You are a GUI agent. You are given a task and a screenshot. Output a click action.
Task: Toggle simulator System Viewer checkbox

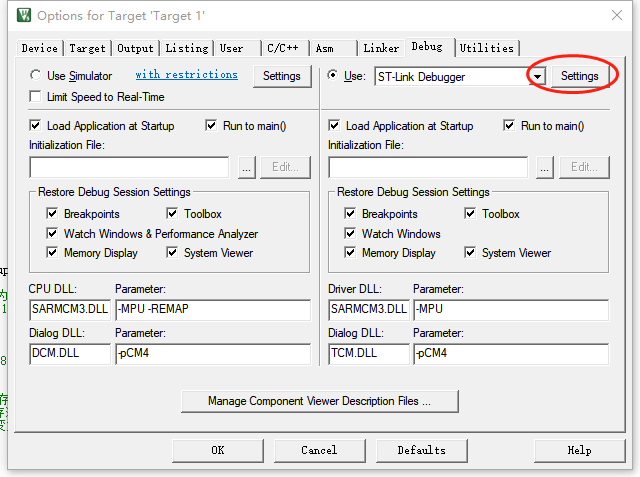tap(172, 253)
